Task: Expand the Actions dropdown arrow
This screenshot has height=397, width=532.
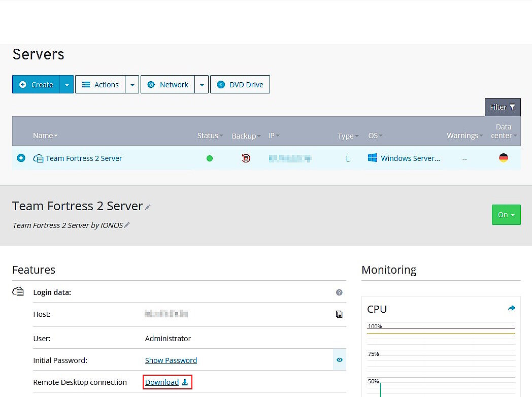Action: click(x=132, y=84)
